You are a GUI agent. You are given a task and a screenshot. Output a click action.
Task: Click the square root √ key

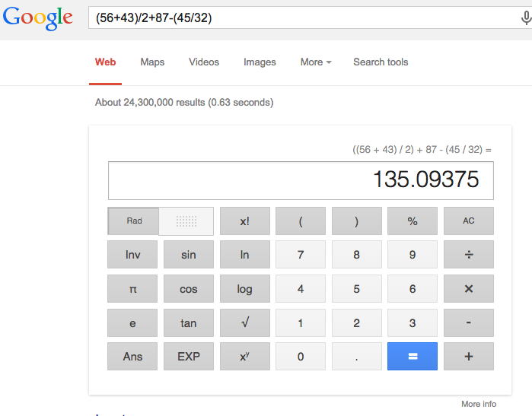click(245, 322)
